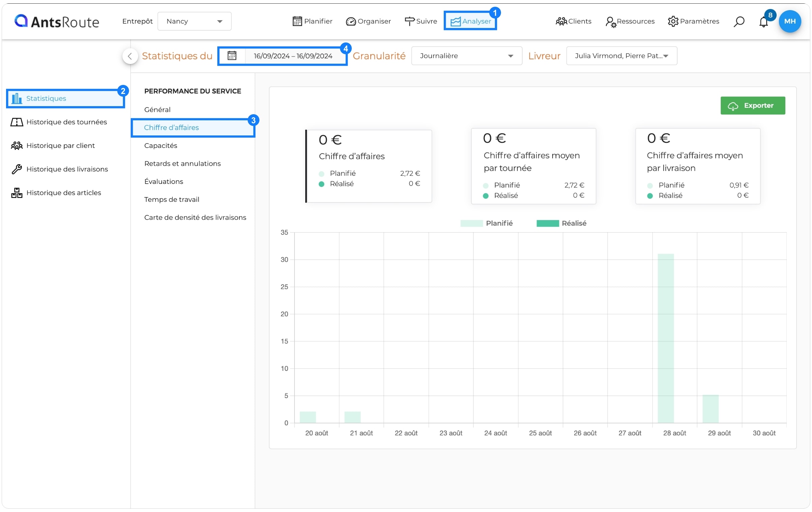Click the PERFORMANCE DU SERVICE heading
The height and width of the screenshot is (512, 812).
tap(192, 91)
